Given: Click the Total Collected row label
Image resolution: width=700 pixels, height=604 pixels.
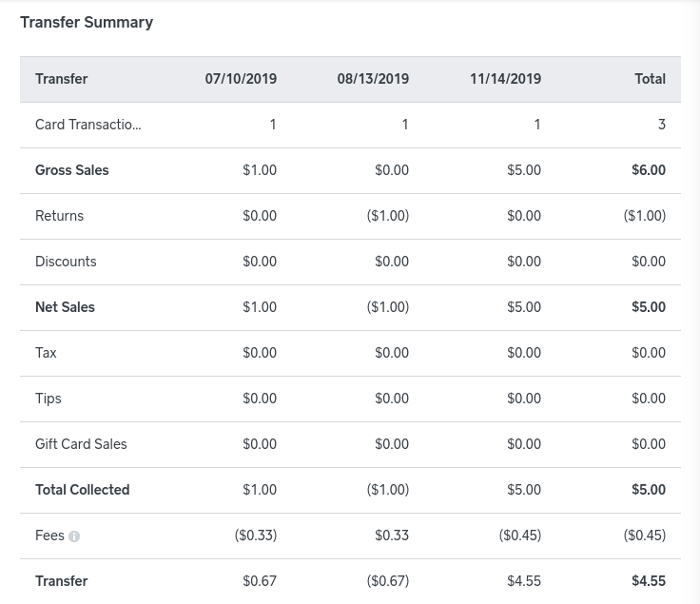Looking at the screenshot, I should pyautogui.click(x=82, y=490).
